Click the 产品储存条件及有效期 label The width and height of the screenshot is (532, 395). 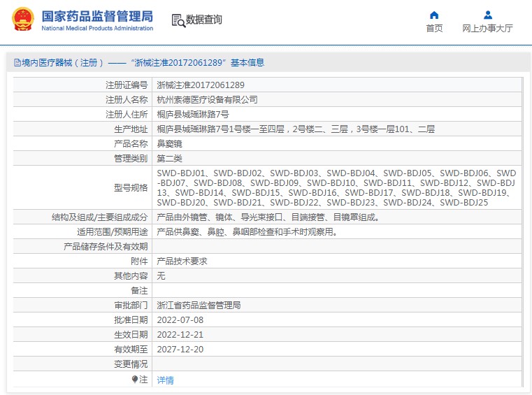coord(106,247)
